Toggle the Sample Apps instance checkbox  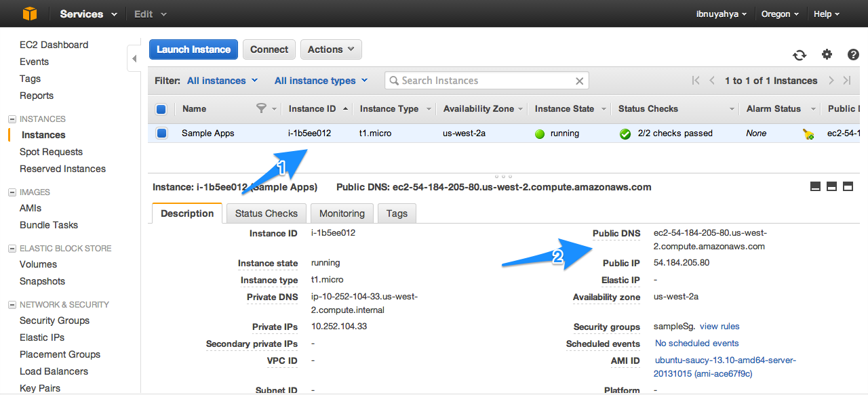tap(161, 133)
